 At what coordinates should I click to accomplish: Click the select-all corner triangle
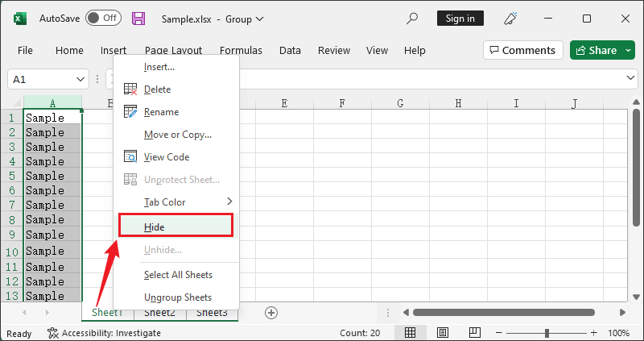[x=17, y=103]
